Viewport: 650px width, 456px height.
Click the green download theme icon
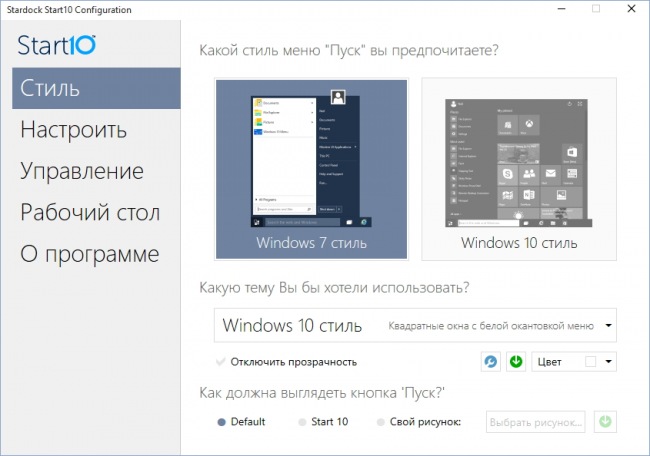coord(516,362)
